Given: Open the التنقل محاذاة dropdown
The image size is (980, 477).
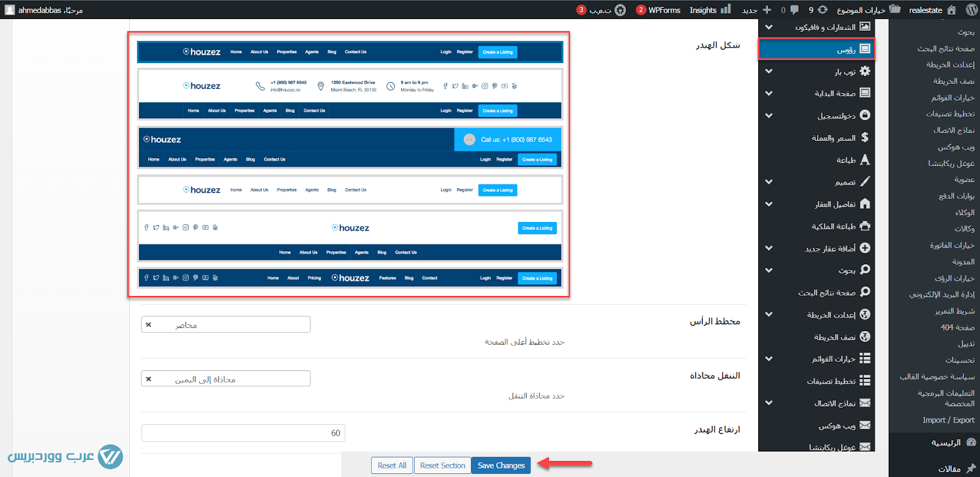Looking at the screenshot, I should [x=225, y=378].
